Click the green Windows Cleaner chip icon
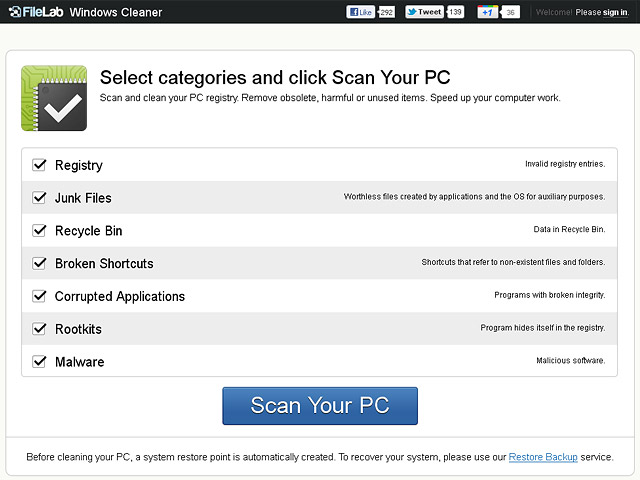This screenshot has height=480, width=640. (x=54, y=98)
